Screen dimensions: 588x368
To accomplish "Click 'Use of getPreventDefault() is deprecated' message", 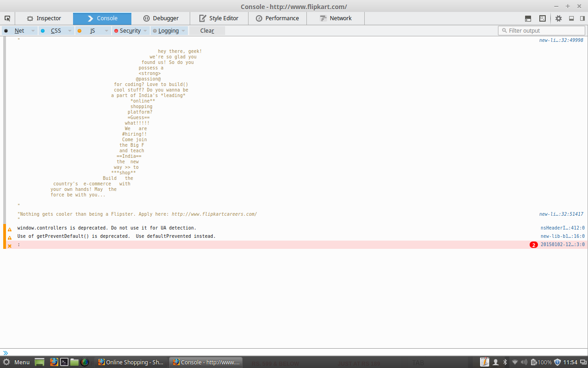I will 116,236.
